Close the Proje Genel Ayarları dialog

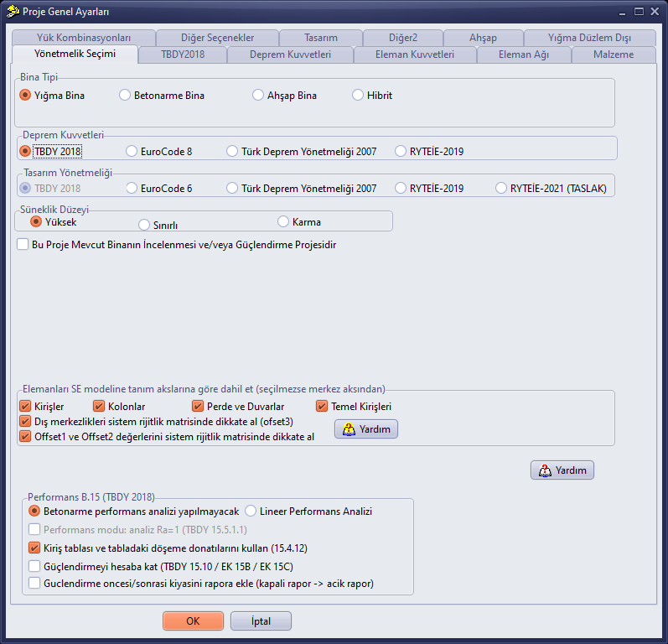point(655,12)
